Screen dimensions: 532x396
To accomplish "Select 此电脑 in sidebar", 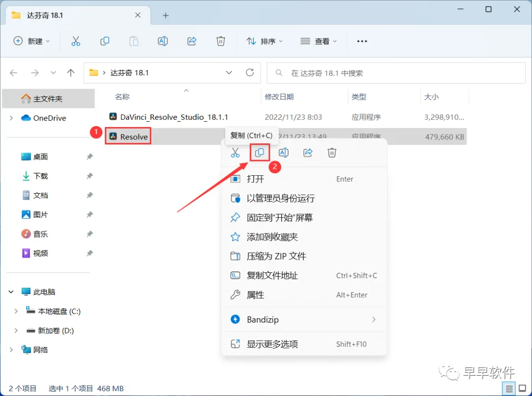I will click(44, 292).
